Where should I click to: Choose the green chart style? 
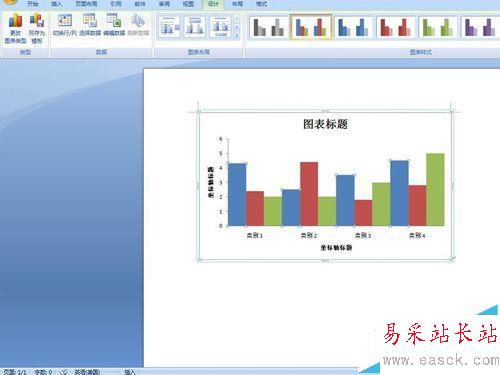438,27
